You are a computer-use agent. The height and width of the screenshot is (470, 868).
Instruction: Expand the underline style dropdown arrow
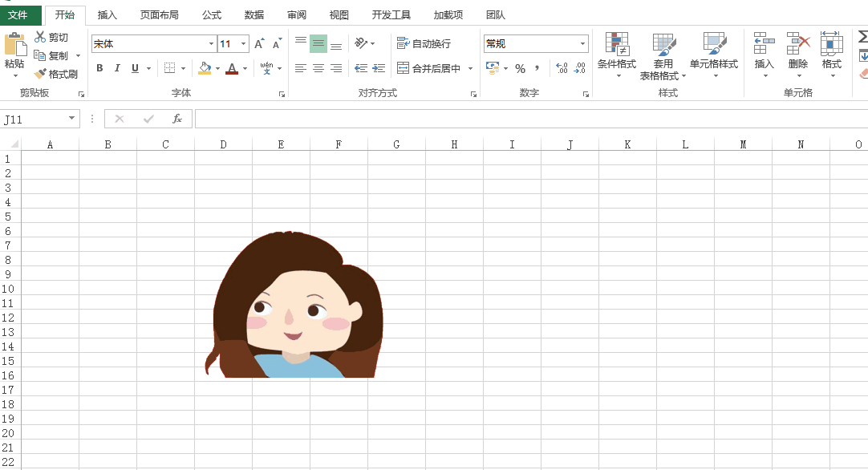[148, 69]
